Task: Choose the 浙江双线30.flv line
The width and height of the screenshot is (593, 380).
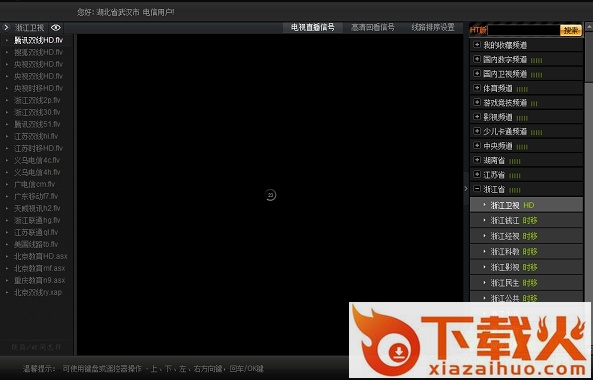Action: coord(37,112)
